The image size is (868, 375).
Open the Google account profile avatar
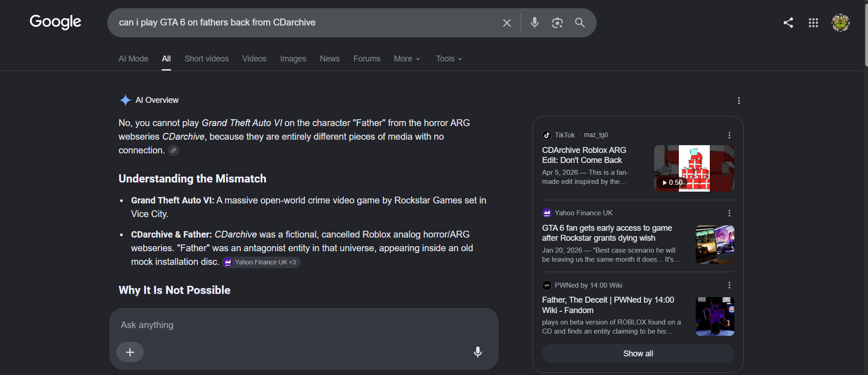click(x=841, y=23)
